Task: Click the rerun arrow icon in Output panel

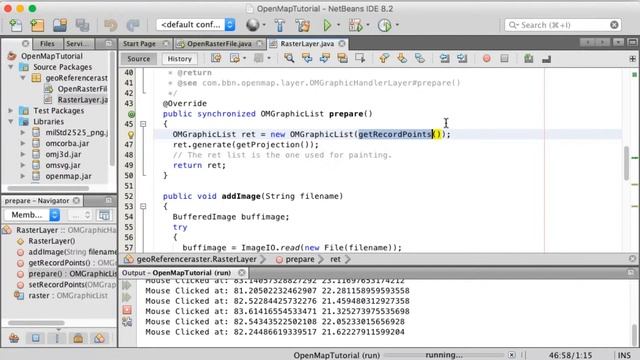Action: 127,285
